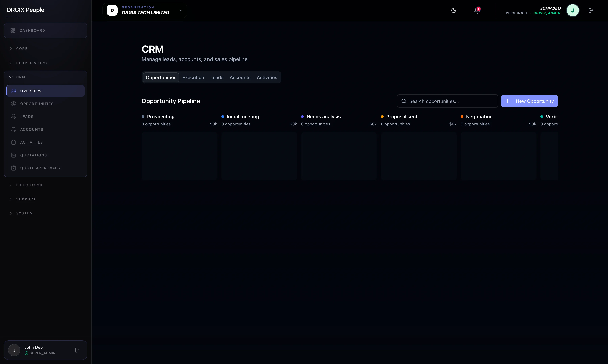Click the plus icon on New Opportunity
The height and width of the screenshot is (364, 608).
(x=508, y=101)
